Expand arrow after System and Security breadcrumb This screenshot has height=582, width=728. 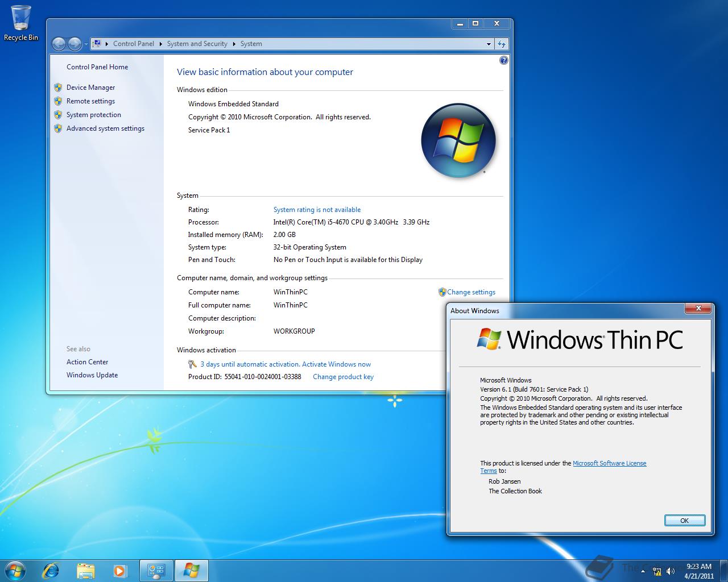tap(234, 44)
